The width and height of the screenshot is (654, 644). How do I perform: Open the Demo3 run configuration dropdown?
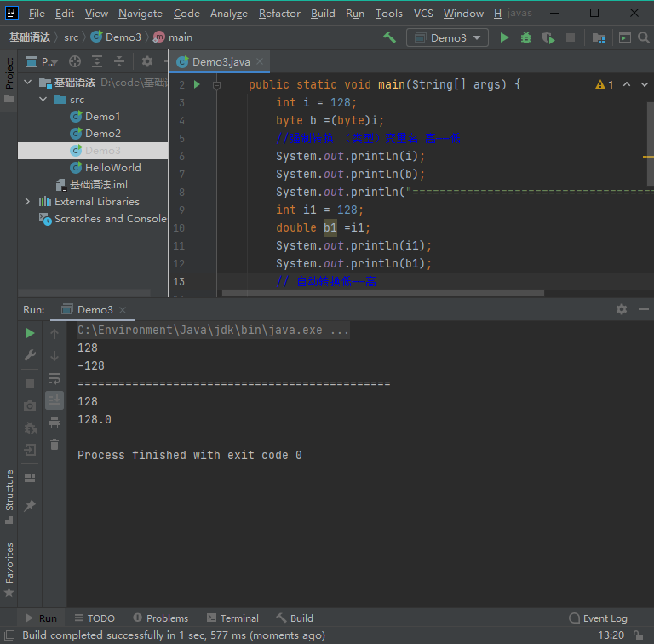pos(448,37)
